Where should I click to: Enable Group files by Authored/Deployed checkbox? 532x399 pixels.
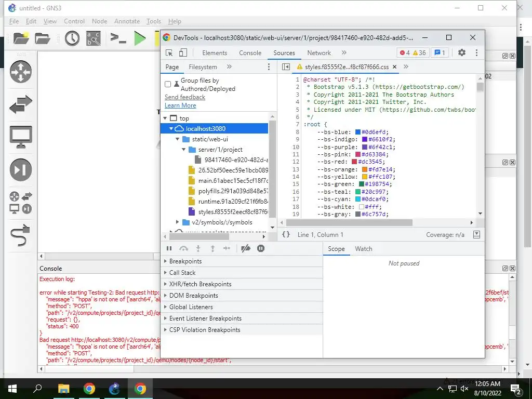[168, 84]
